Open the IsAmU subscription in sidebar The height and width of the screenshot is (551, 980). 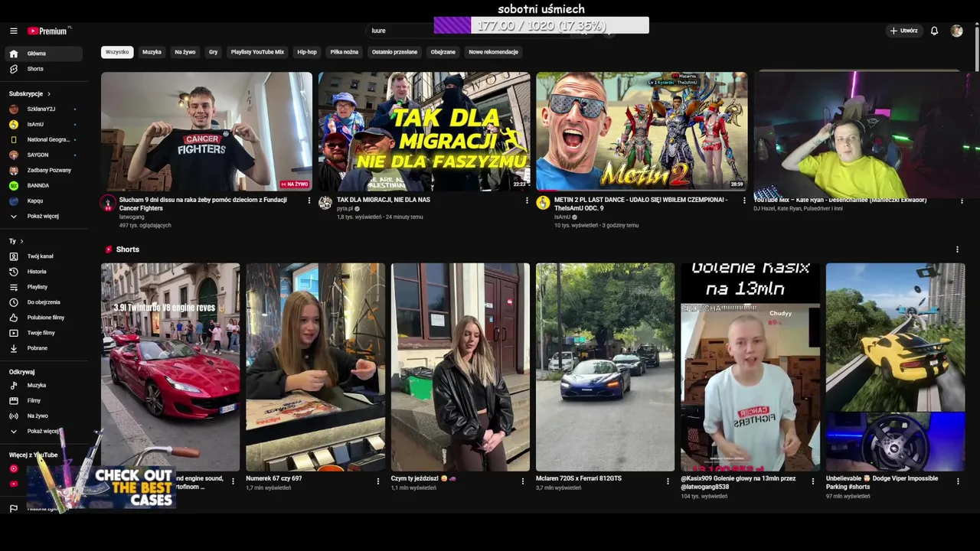click(43, 124)
